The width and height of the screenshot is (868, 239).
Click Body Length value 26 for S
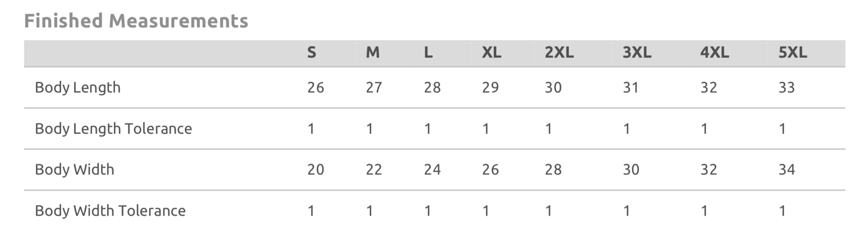(315, 88)
